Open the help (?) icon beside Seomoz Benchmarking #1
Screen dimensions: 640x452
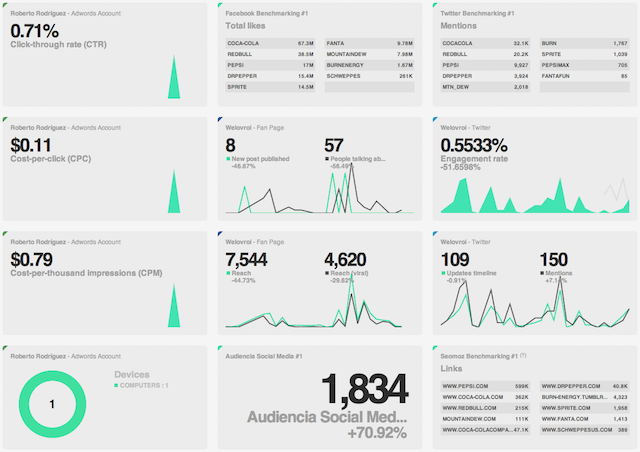coord(523,355)
